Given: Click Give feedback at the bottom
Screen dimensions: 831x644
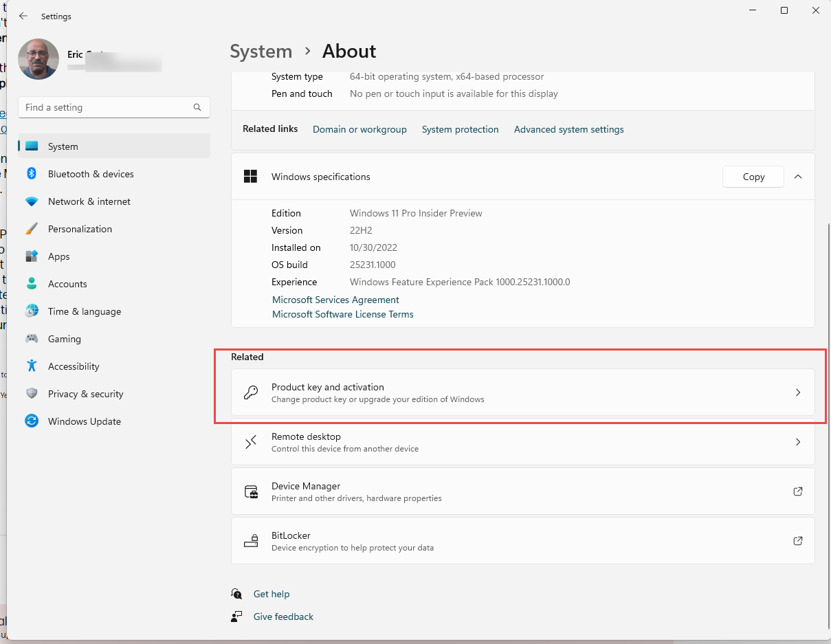Looking at the screenshot, I should click(282, 617).
